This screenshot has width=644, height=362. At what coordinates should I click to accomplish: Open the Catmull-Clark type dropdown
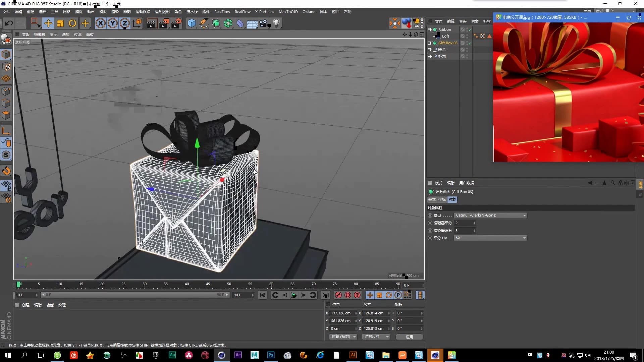coord(490,216)
